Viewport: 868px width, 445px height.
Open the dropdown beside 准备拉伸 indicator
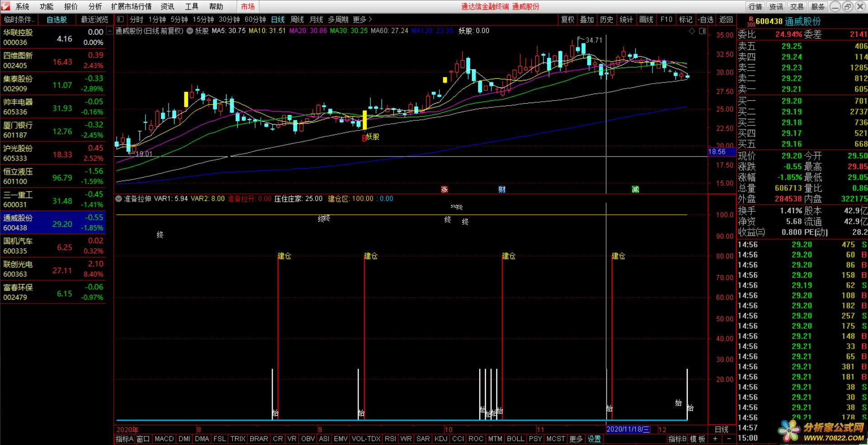[118, 199]
